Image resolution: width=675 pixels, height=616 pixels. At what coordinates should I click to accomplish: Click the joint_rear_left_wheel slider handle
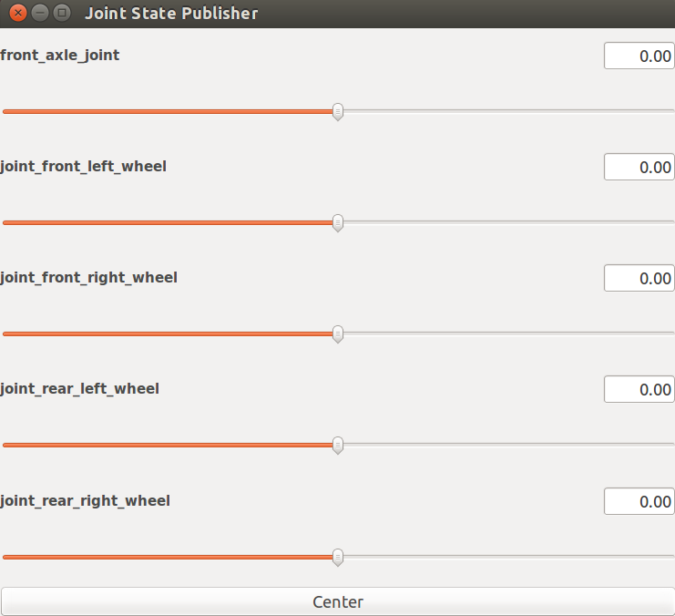pyautogui.click(x=338, y=445)
